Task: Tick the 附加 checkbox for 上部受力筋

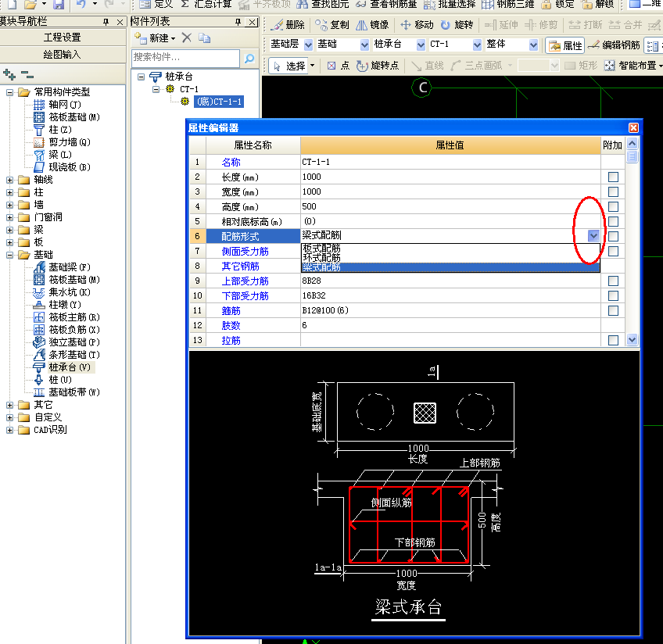Action: click(613, 281)
